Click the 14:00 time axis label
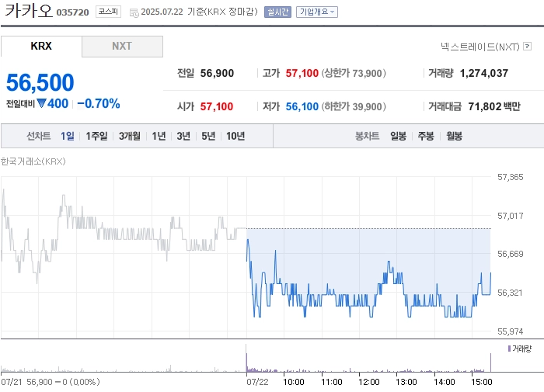 coord(444,382)
